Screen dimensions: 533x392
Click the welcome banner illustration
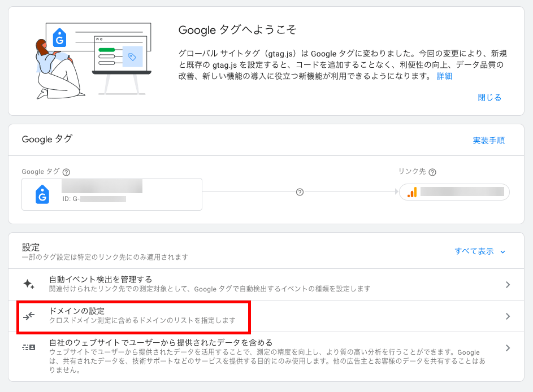pyautogui.click(x=93, y=61)
